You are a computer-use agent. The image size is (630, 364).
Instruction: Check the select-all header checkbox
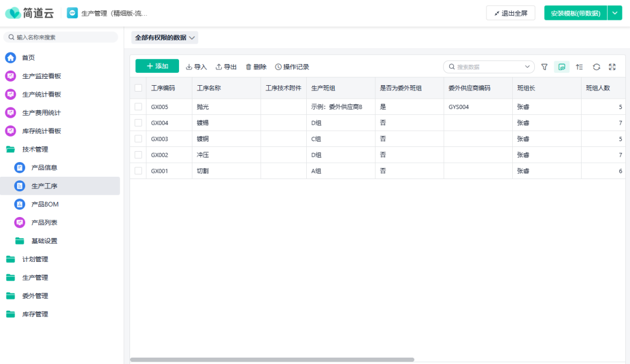tap(138, 88)
